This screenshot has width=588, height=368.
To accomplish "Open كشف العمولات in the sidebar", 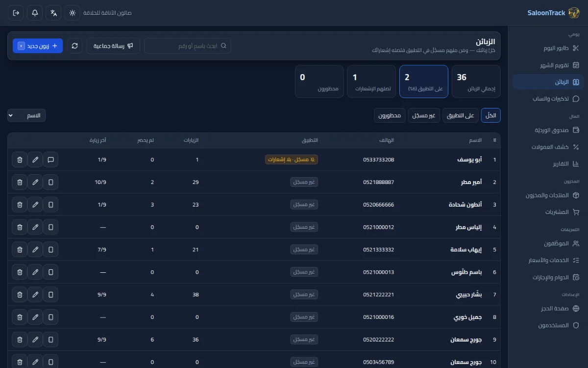I will (x=548, y=147).
